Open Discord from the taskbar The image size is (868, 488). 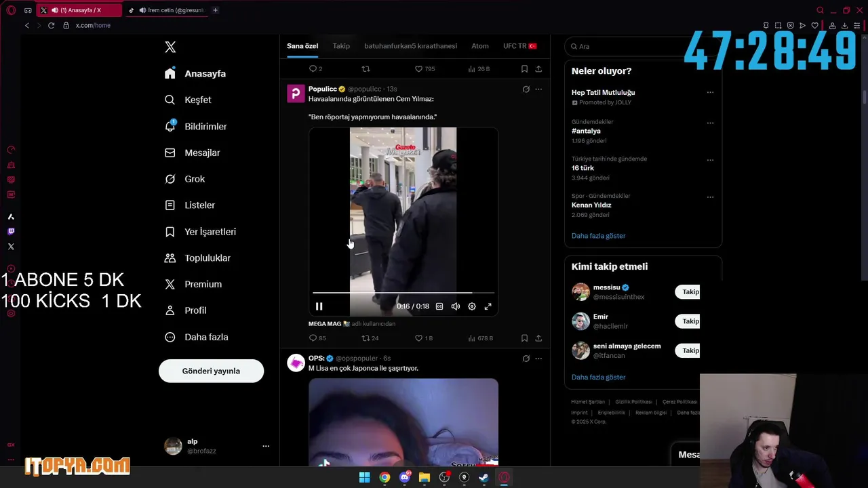(405, 477)
